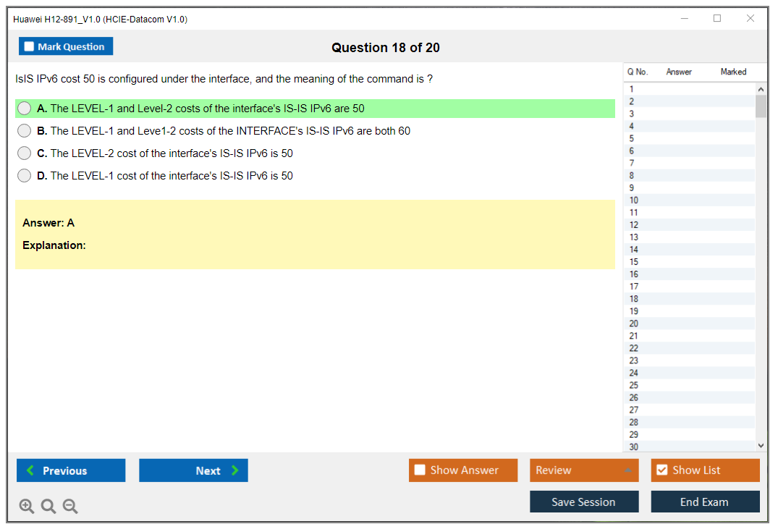This screenshot has height=532, width=778.
Task: Click the zoom in magnifier icon
Action: 27,507
